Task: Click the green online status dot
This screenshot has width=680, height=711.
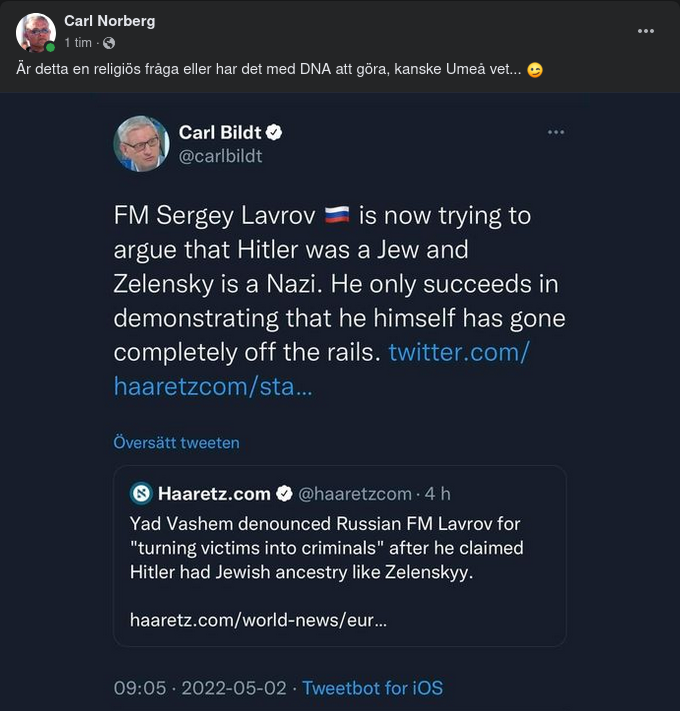Action: point(50,47)
